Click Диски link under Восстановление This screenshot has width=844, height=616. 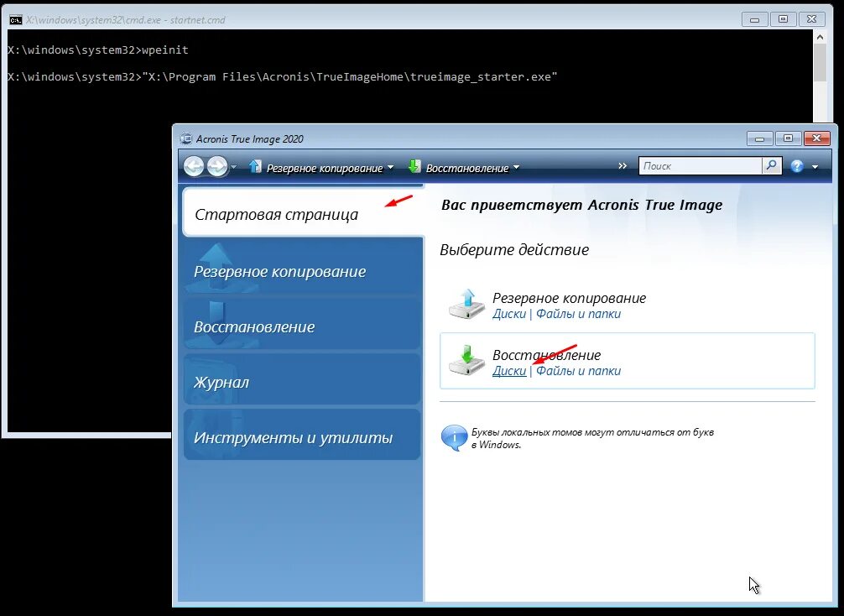[509, 371]
